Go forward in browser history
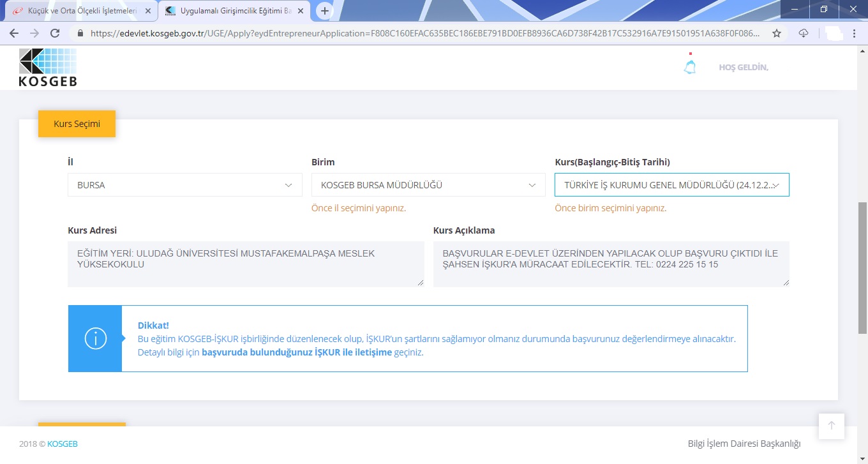 34,33
